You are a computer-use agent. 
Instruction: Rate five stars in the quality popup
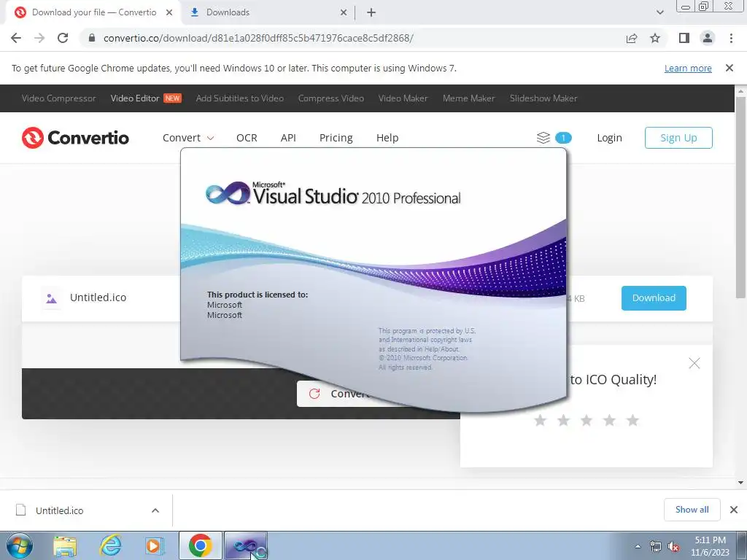pyautogui.click(x=632, y=420)
